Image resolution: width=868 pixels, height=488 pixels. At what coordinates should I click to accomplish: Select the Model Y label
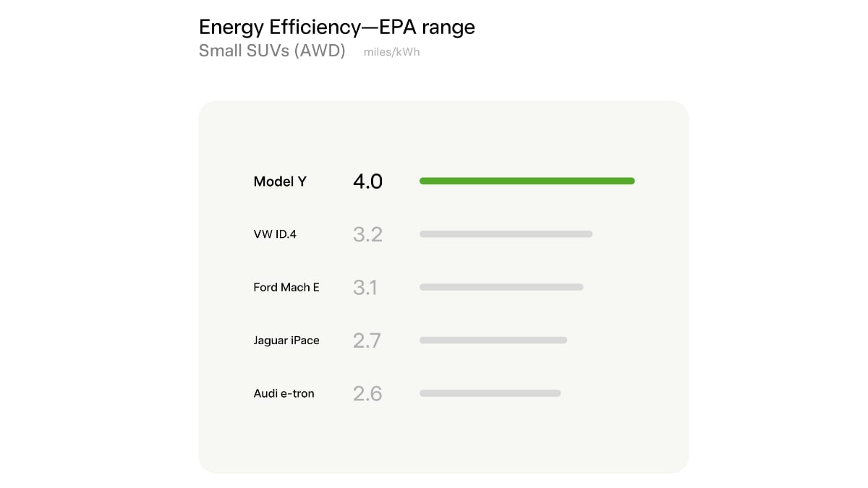coord(280,181)
